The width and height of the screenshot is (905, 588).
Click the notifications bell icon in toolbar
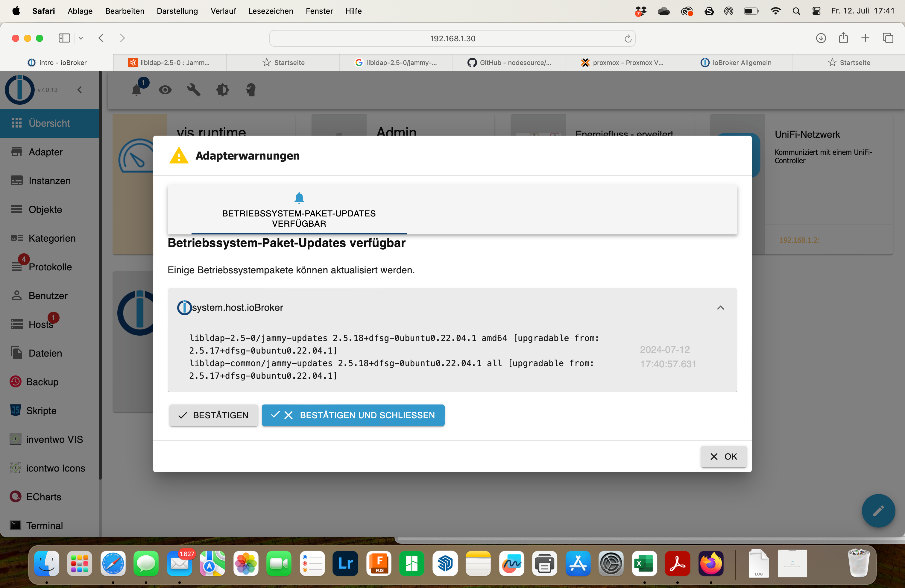[x=136, y=90]
